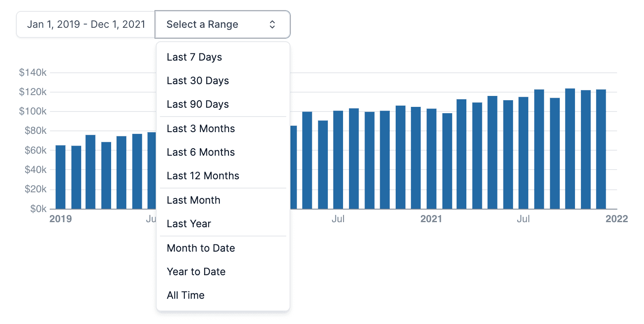Select Last 7 Days option

coord(194,57)
